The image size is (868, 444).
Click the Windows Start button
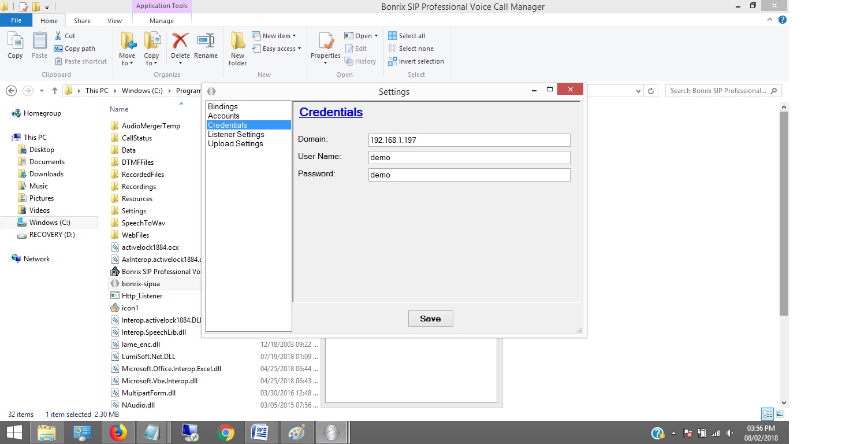coord(14,432)
